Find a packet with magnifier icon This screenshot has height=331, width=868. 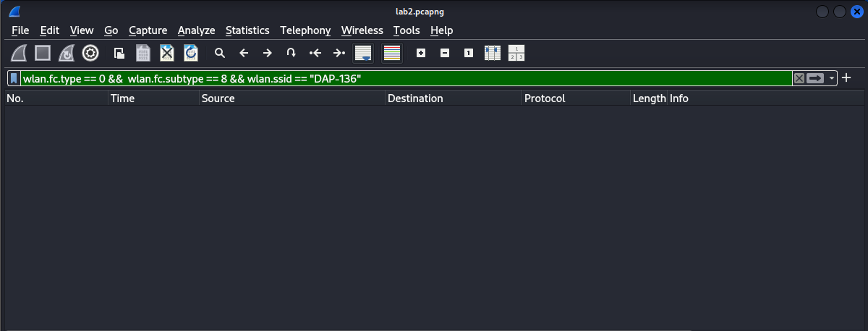(220, 53)
